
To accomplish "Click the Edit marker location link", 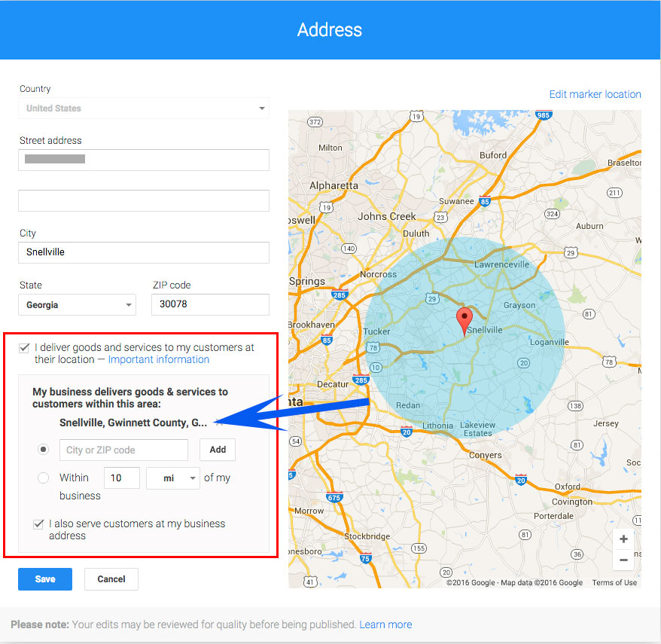I will 595,93.
